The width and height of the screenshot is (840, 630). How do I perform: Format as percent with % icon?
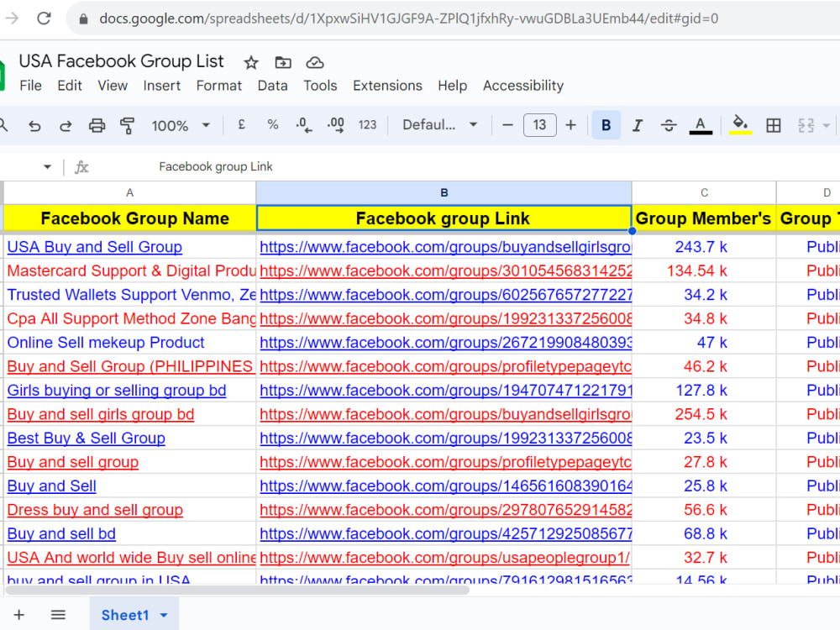[273, 125]
